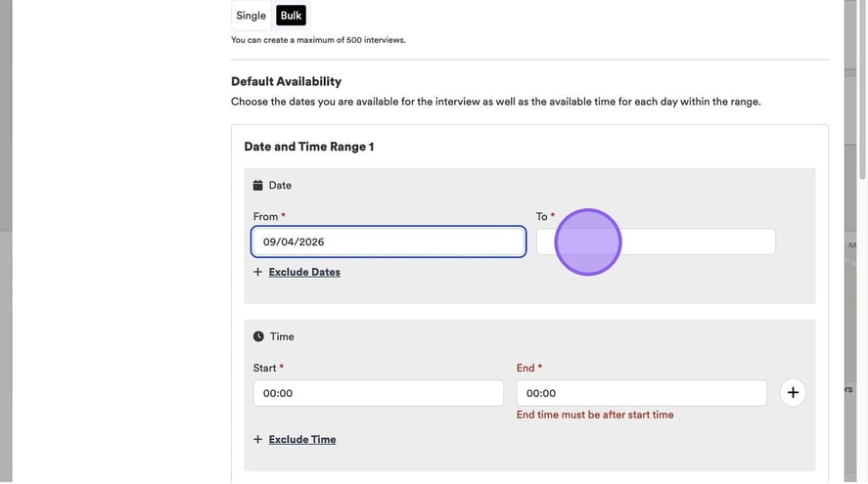Open the Exclude Dates link
Viewport: 868px width, 484px height.
point(304,272)
